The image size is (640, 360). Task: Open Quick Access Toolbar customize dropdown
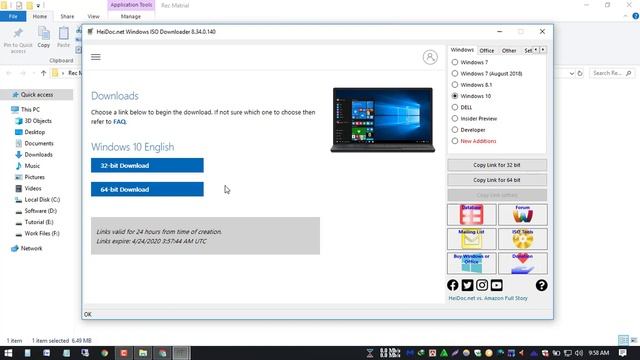coord(38,5)
